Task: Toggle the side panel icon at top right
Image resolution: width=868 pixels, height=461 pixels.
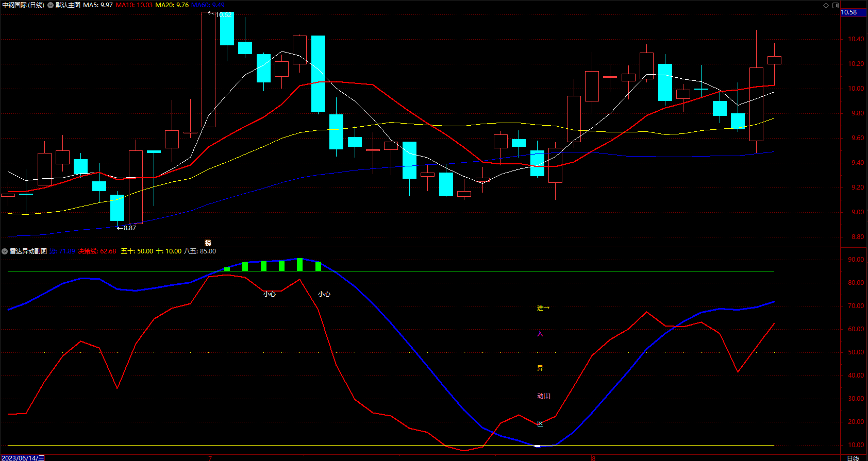Action: [836, 5]
